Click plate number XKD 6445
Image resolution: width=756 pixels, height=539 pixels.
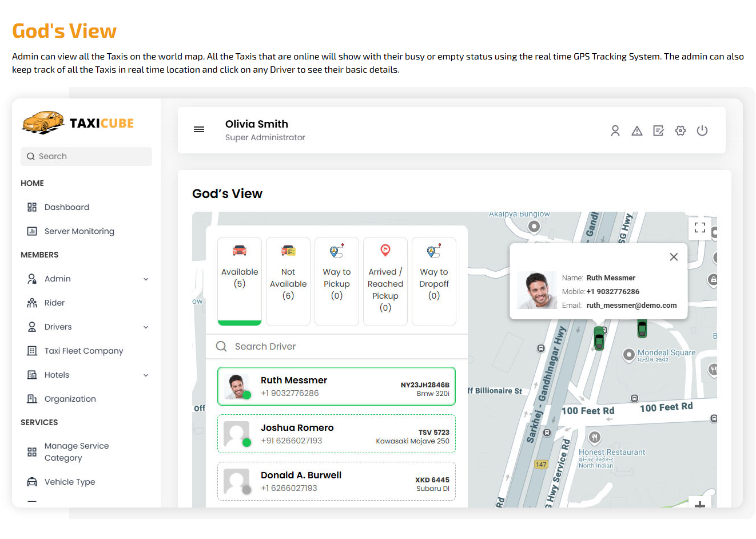click(432, 480)
